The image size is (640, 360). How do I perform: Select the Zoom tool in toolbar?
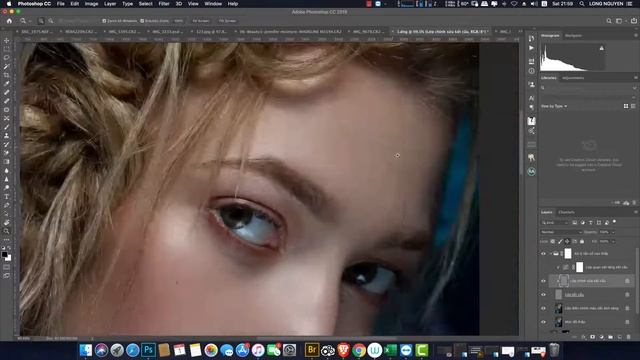pos(7,231)
